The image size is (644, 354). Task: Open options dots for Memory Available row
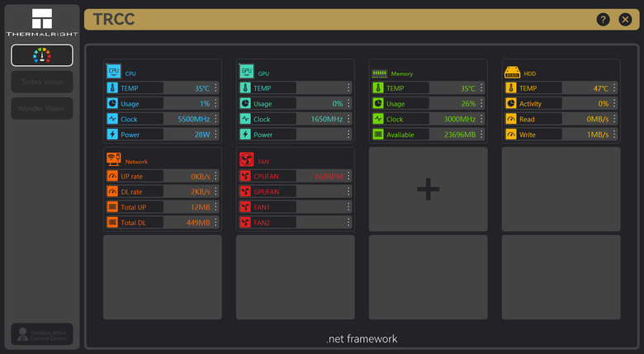[481, 135]
